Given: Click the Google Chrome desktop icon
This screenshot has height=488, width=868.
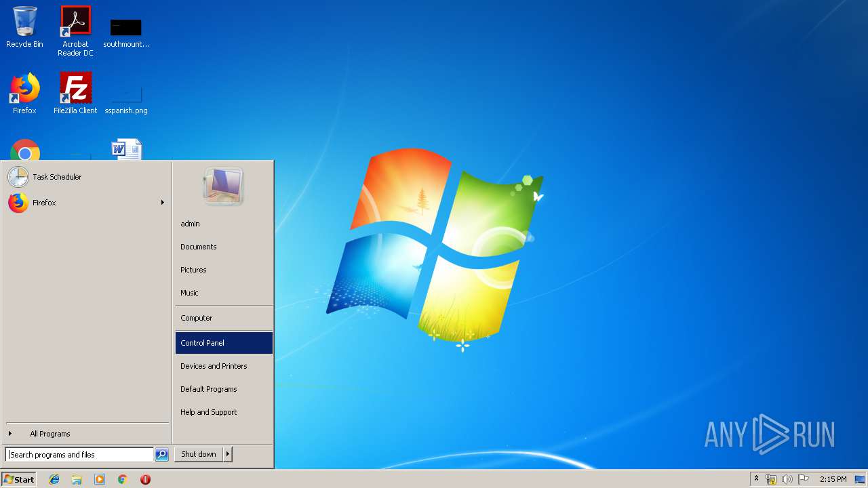Looking at the screenshot, I should click(x=25, y=150).
